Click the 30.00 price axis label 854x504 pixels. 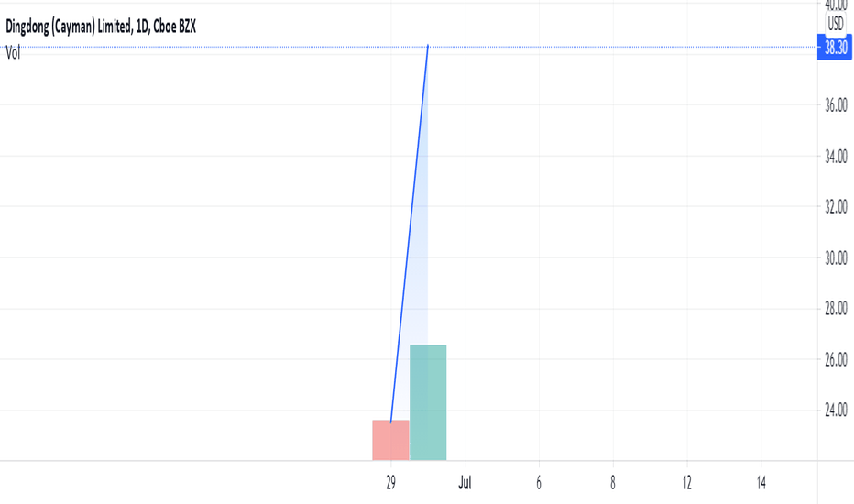pos(836,257)
